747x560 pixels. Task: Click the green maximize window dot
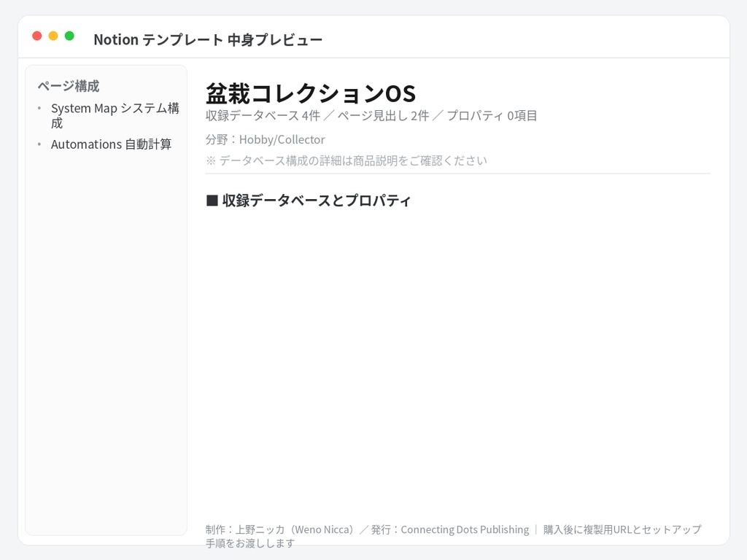click(69, 36)
